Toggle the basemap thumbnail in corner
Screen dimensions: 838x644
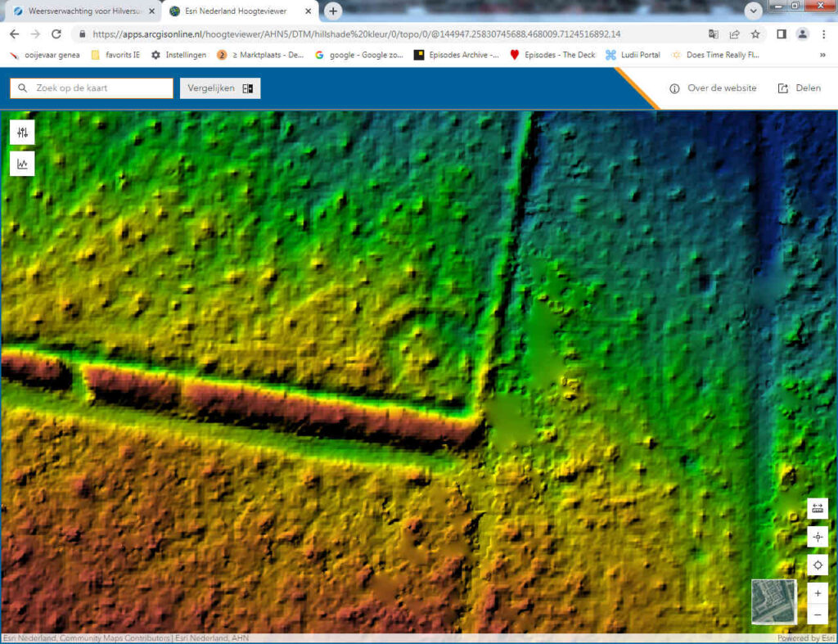tap(773, 601)
